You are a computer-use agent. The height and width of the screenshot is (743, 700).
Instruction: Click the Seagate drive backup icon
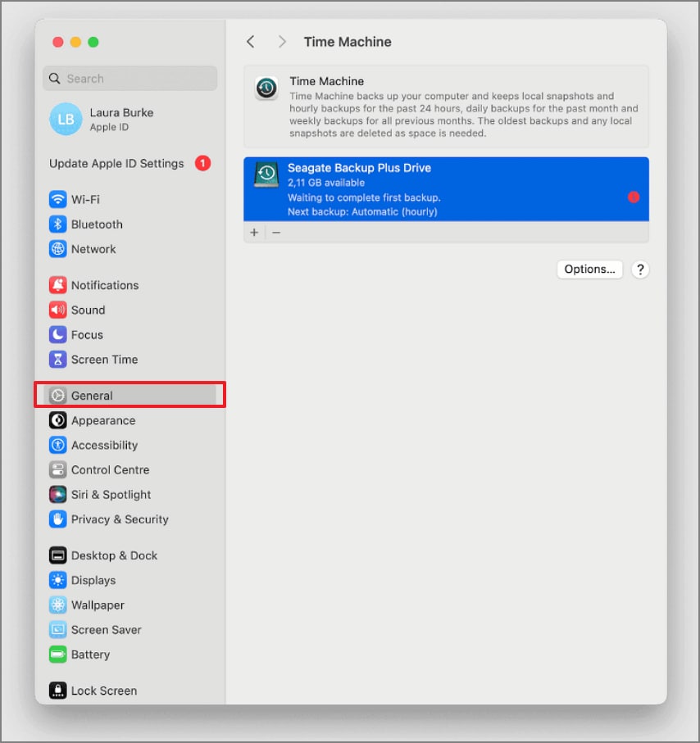coord(266,174)
